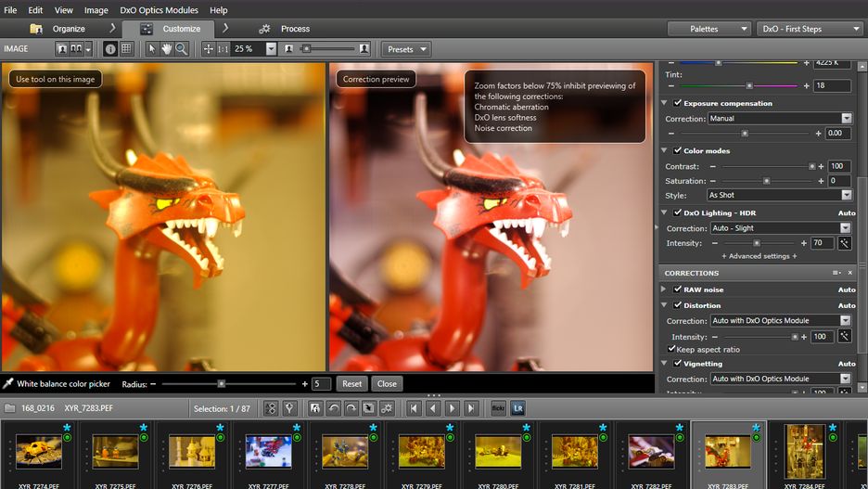Viewport: 868px width, 489px height.
Task: Open the DxO Optics Modules menu
Action: click(x=160, y=10)
